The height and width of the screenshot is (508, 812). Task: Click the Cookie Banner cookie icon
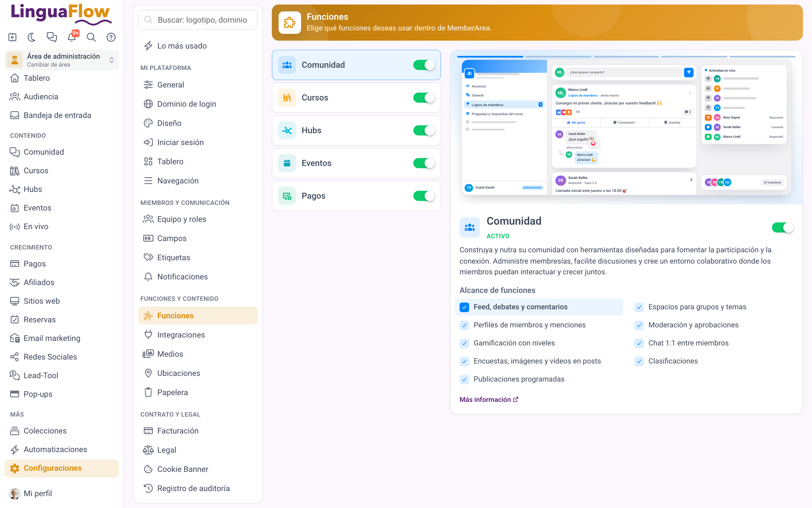148,469
